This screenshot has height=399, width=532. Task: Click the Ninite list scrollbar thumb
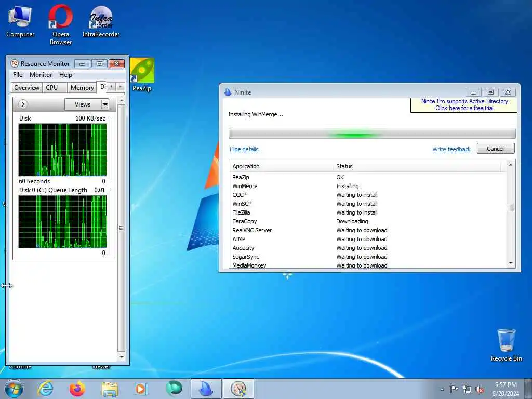pos(510,207)
